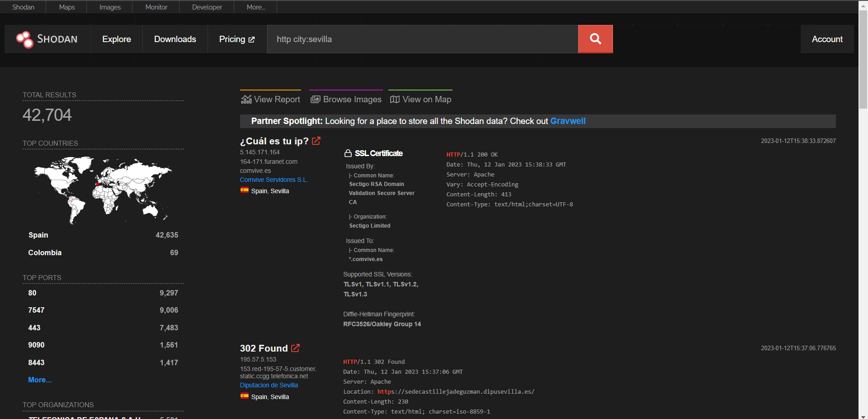Click Sevilla city in the first result

point(280,191)
